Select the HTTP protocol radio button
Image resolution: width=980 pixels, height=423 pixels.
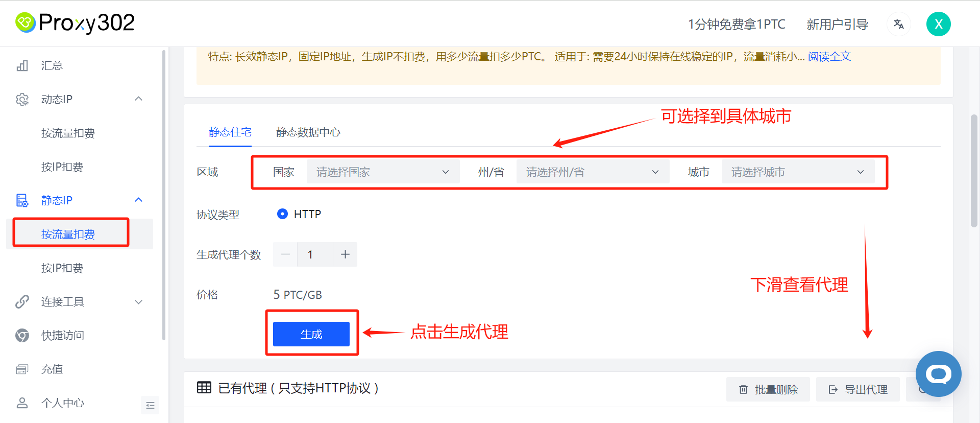[282, 214]
